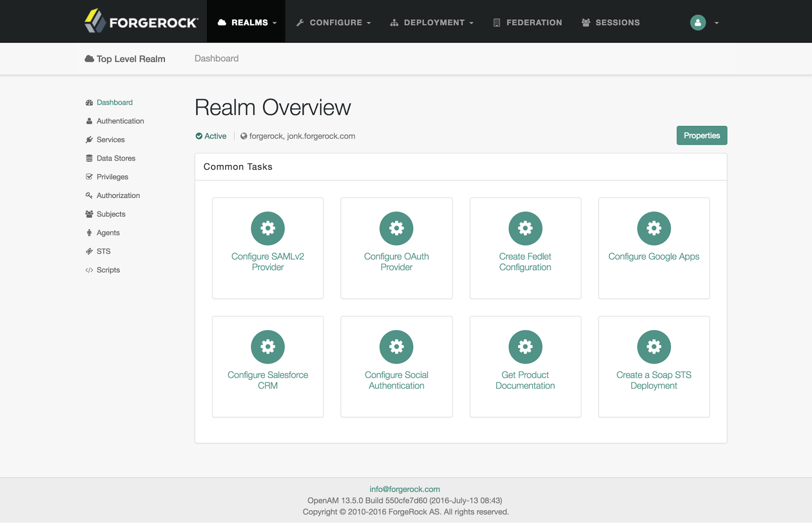Click the wrench icon beside Configure
Image resolution: width=812 pixels, height=523 pixels.
(x=300, y=22)
